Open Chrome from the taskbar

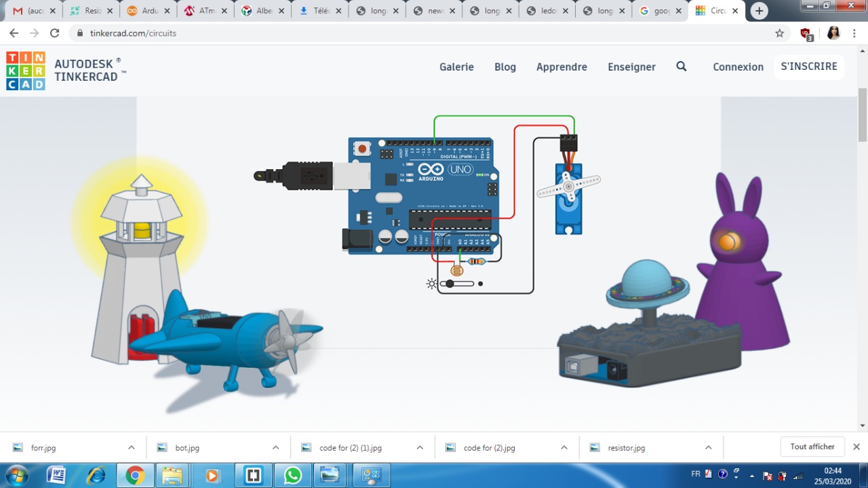134,476
